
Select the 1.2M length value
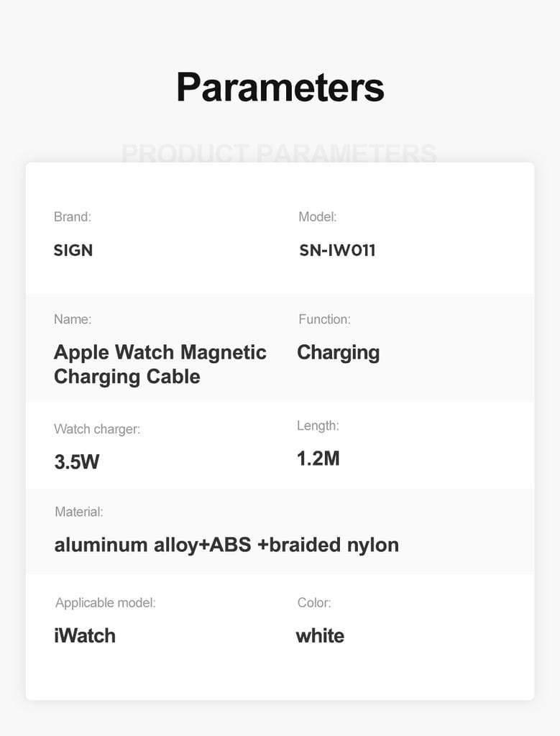click(x=318, y=459)
